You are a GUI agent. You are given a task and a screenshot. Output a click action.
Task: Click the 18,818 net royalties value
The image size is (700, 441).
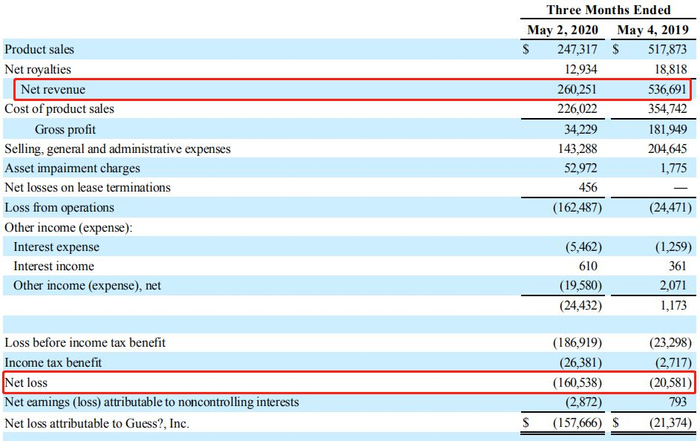point(671,69)
